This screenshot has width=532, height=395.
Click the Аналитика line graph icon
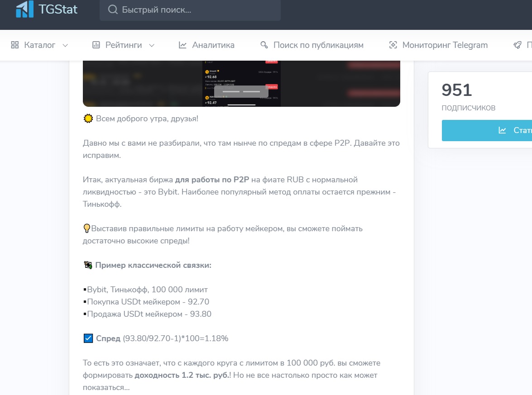point(182,45)
